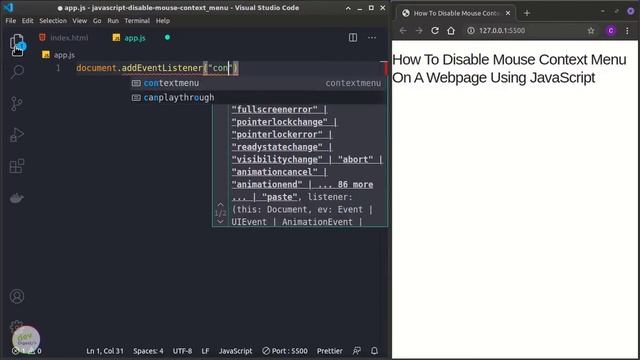Image resolution: width=640 pixels, height=360 pixels.
Task: Show previous signature in parameter hint
Action: (220, 204)
